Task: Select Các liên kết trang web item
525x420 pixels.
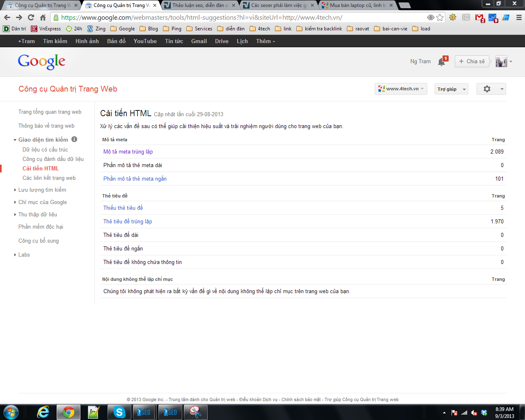Action: tap(49, 178)
